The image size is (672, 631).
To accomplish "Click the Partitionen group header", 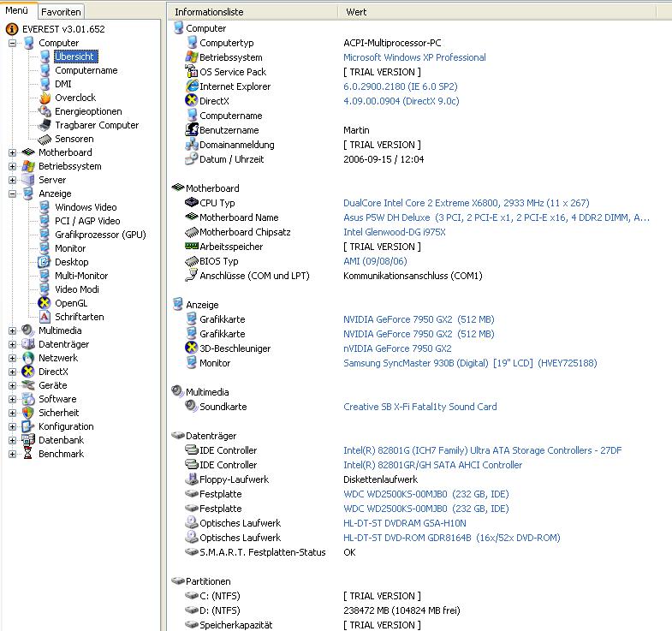I will [x=208, y=581].
